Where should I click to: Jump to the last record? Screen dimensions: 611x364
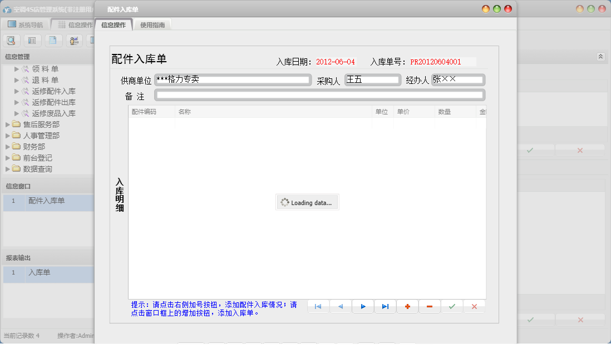coord(385,306)
